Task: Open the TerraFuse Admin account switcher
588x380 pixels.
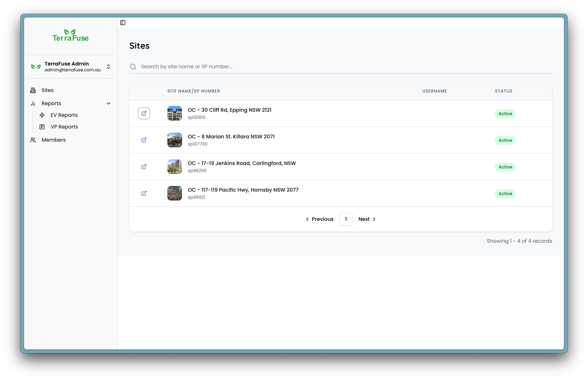Action: (108, 67)
